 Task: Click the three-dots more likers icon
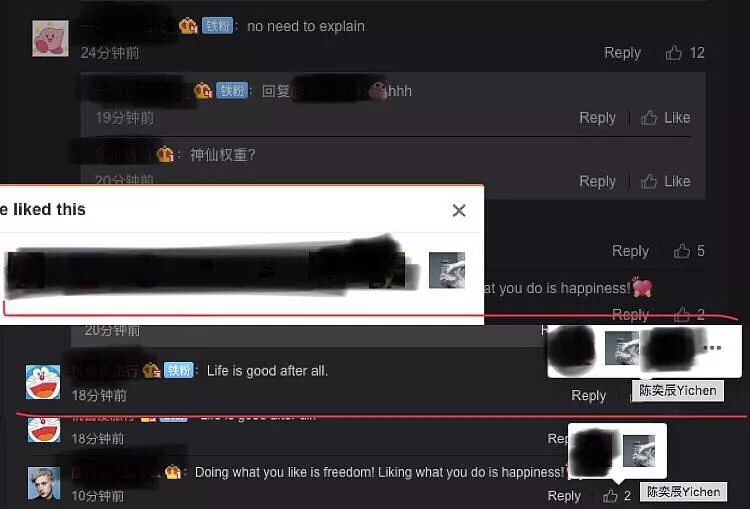pos(712,348)
